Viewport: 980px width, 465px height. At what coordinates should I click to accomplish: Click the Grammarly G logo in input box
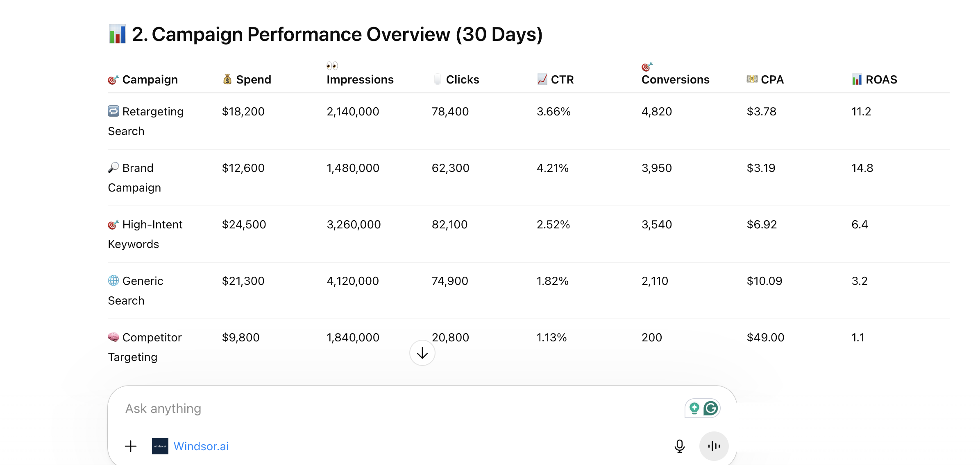711,408
